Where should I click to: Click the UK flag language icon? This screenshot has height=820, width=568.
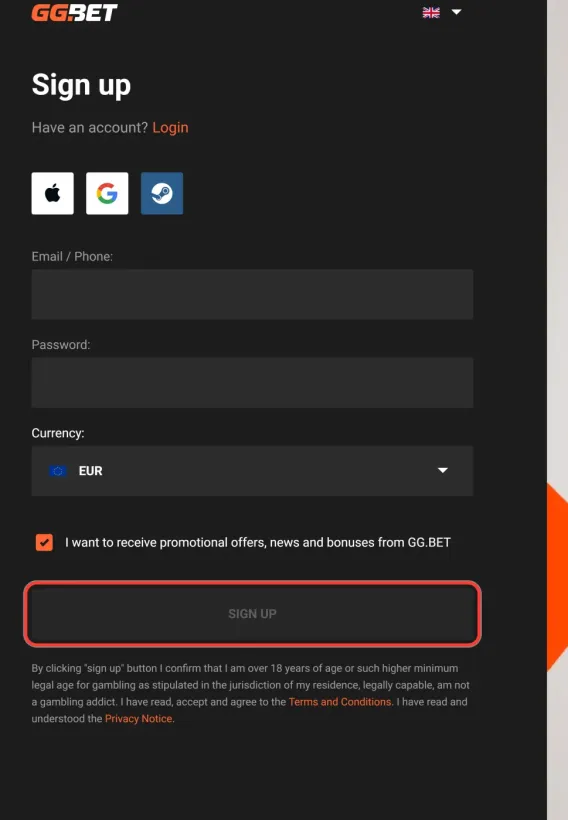tap(431, 13)
